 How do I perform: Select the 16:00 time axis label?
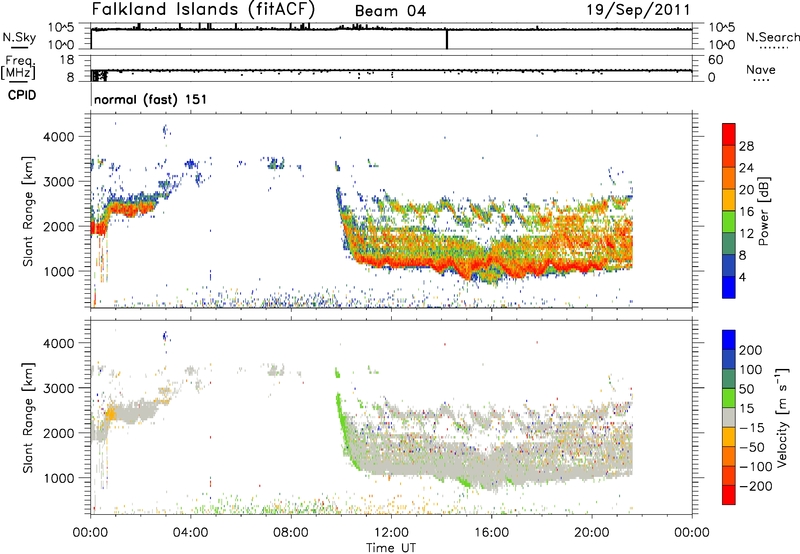click(491, 533)
